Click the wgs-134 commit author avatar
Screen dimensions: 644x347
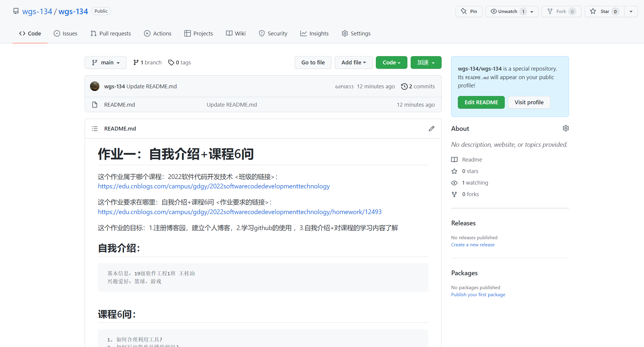95,86
